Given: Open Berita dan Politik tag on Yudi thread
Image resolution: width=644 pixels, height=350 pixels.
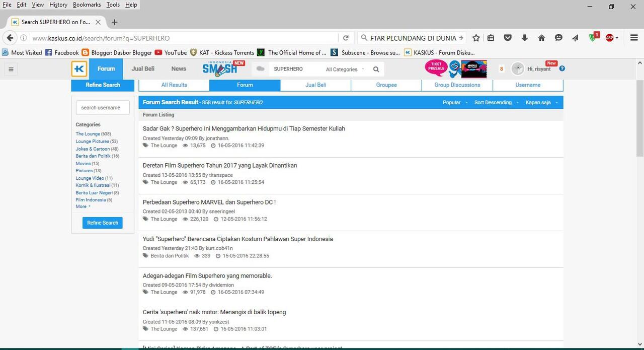Looking at the screenshot, I should pos(170,256).
